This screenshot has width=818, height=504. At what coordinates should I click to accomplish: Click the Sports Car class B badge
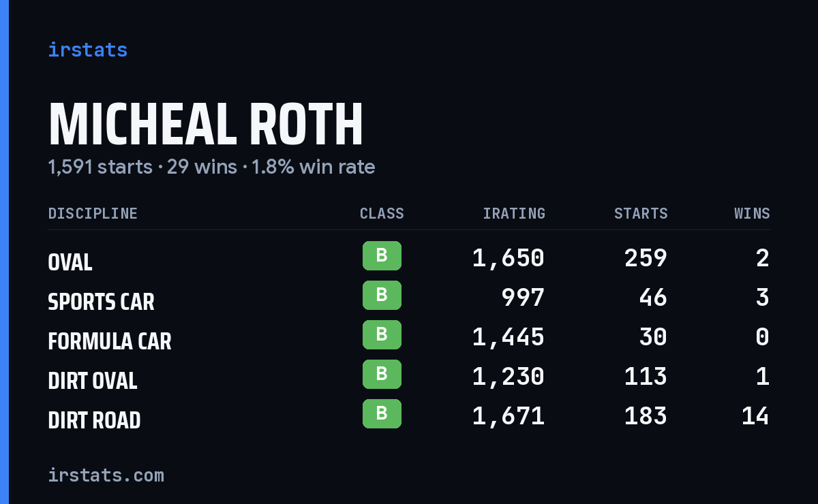point(382,296)
